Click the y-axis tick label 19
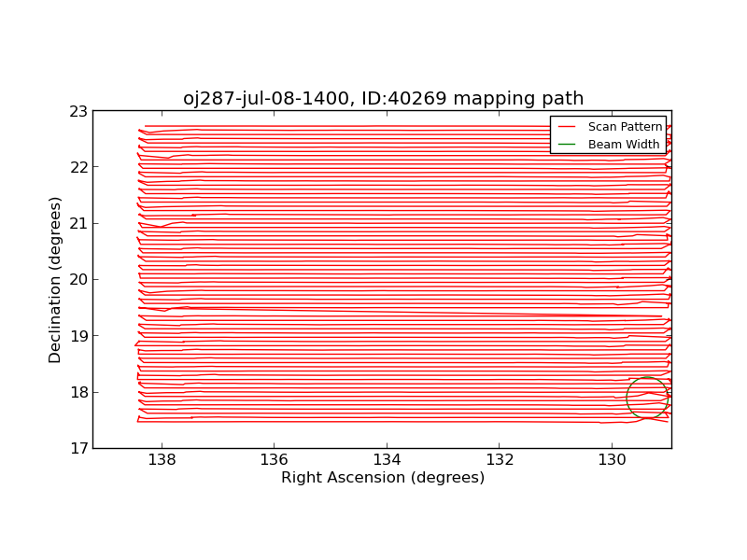 [79, 336]
